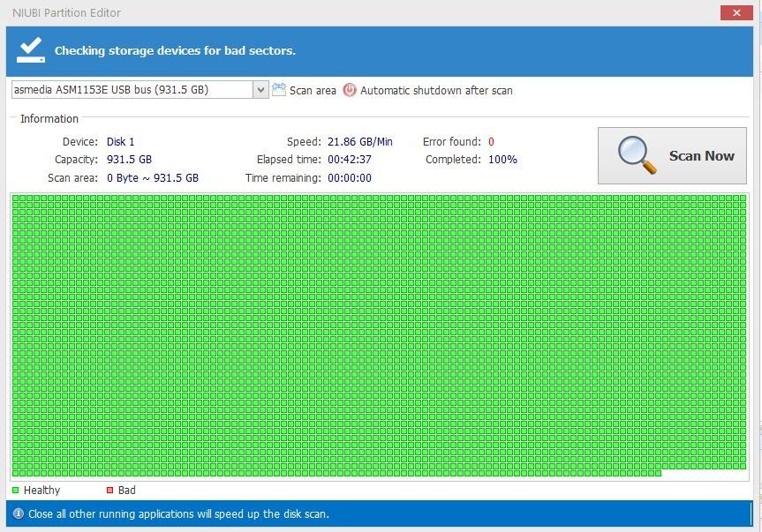This screenshot has height=532, width=762.
Task: Close the NIUBI Partition Editor window
Action: click(736, 12)
